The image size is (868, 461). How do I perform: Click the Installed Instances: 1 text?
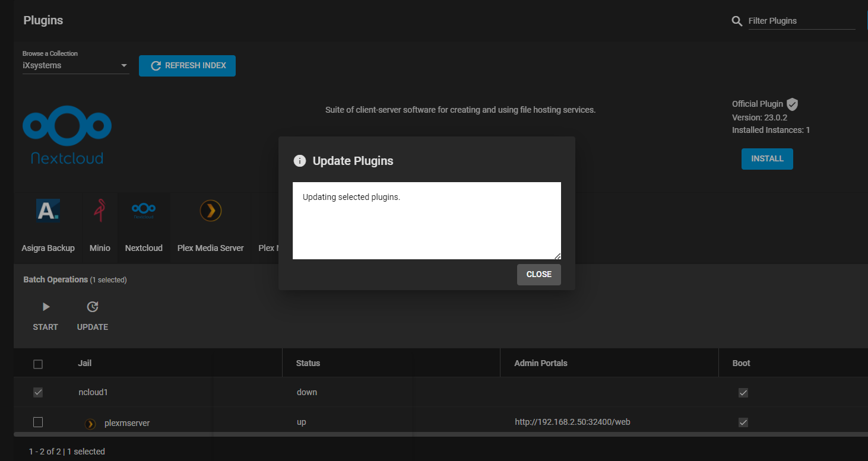point(771,130)
